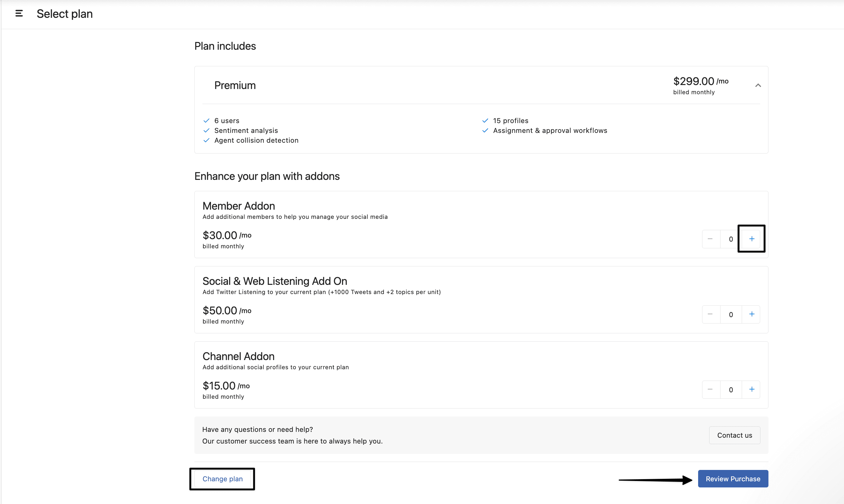Click the Member Addon quantity field
The image size is (844, 504).
click(731, 239)
